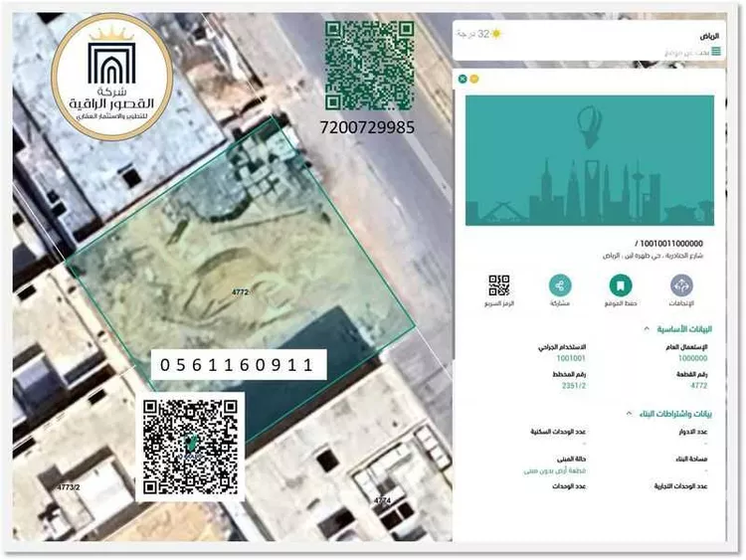Click the building status value قطعة أرض بدون مبنى
The width and height of the screenshot is (746, 560).
pos(555,470)
